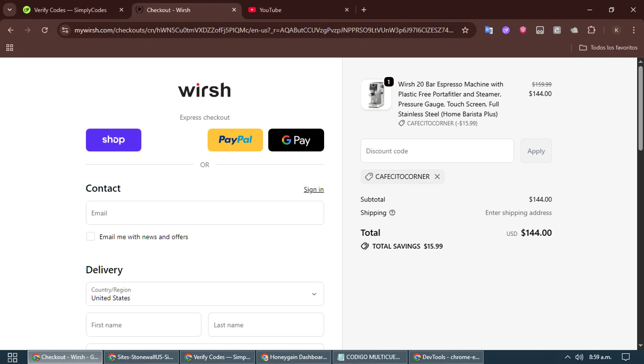
Task: Close the YouTube tab
Action: [x=347, y=10]
